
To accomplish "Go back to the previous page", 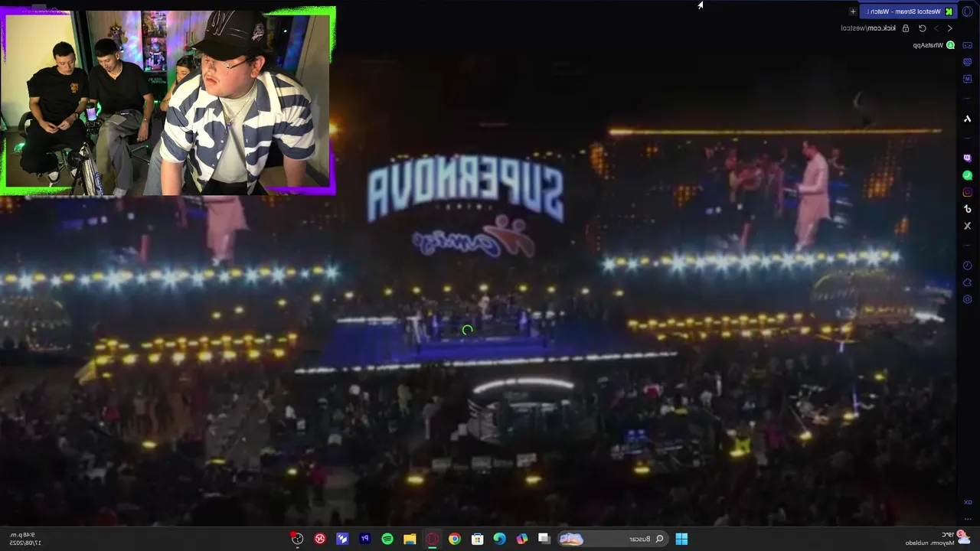I will pos(950,28).
